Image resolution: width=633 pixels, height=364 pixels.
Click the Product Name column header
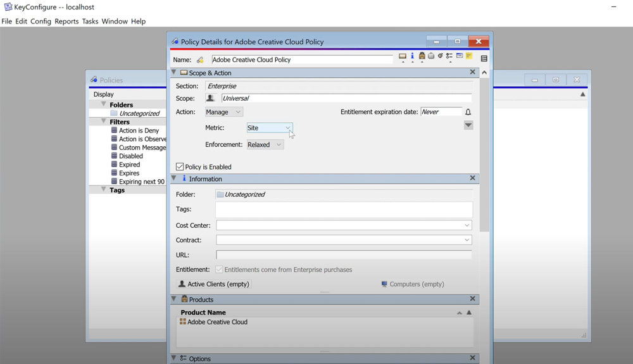pyautogui.click(x=203, y=312)
